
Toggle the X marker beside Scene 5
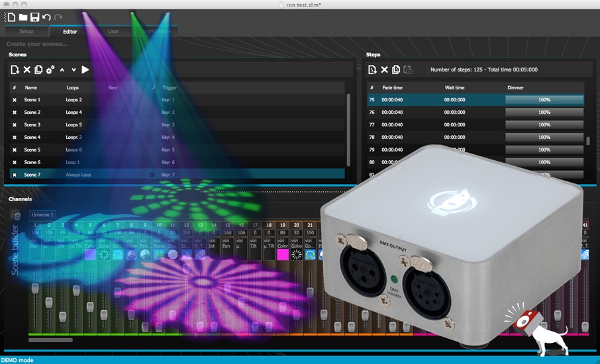(x=15, y=150)
